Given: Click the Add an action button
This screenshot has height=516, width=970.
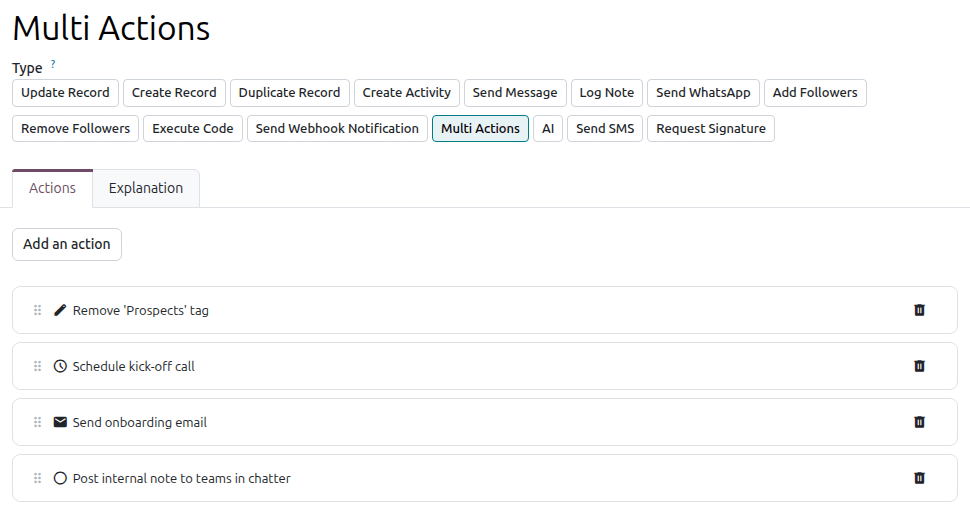Looking at the screenshot, I should (x=67, y=244).
